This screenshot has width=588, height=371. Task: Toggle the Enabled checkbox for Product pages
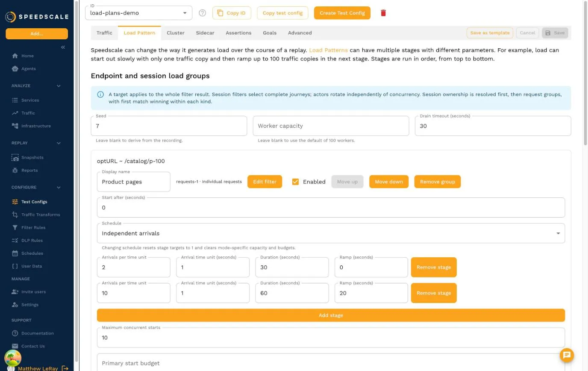pos(295,182)
